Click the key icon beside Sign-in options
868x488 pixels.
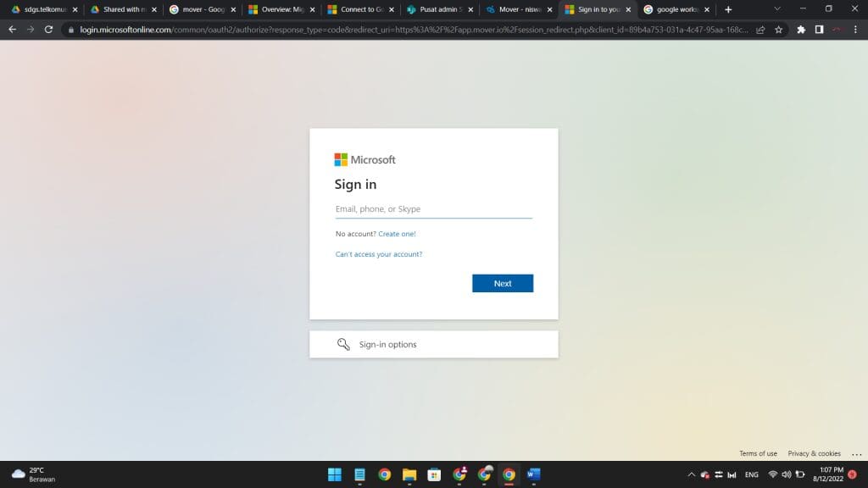pos(343,344)
